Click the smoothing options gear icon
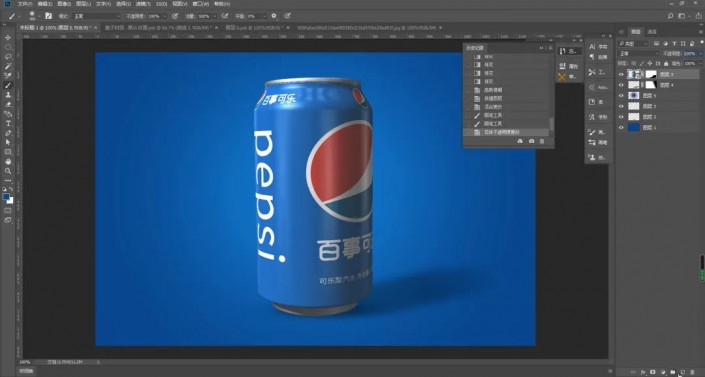The height and width of the screenshot is (377, 705). click(274, 16)
